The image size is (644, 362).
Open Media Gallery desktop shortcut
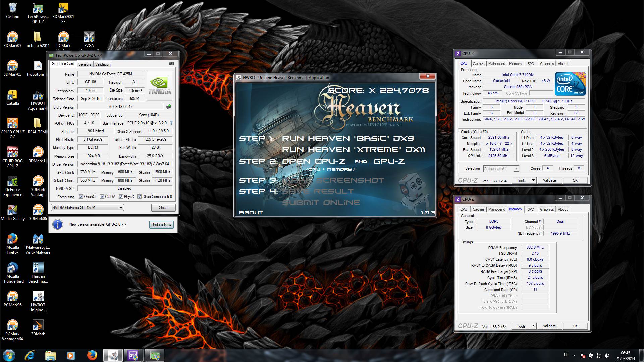click(x=12, y=213)
